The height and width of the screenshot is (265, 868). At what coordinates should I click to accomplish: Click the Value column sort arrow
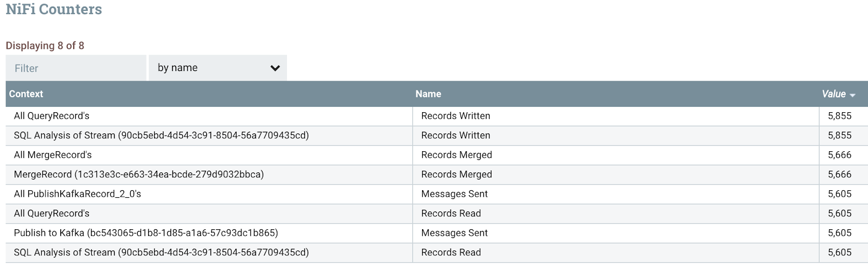[853, 95]
